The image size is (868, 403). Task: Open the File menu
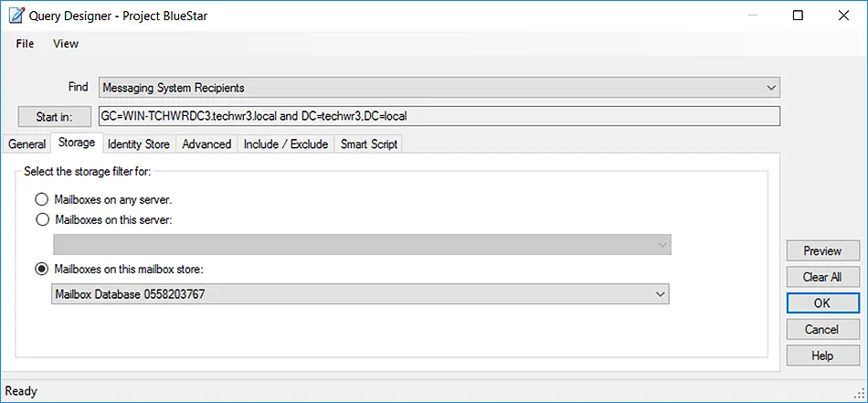coord(25,44)
